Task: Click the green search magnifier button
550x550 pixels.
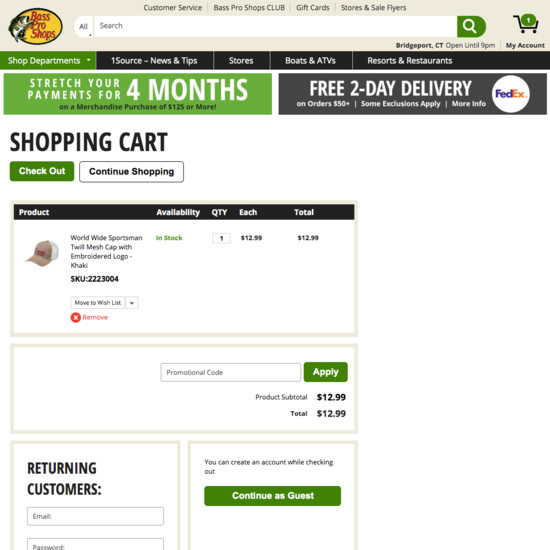Action: pyautogui.click(x=471, y=26)
